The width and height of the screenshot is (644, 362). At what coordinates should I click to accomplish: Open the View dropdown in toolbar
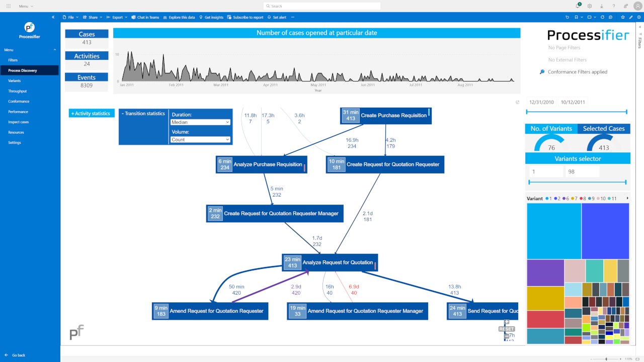click(x=592, y=17)
